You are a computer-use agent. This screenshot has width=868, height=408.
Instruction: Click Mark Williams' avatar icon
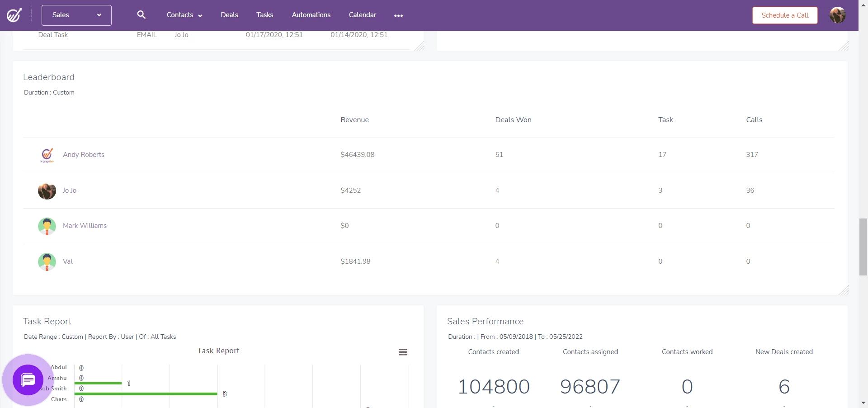[47, 226]
